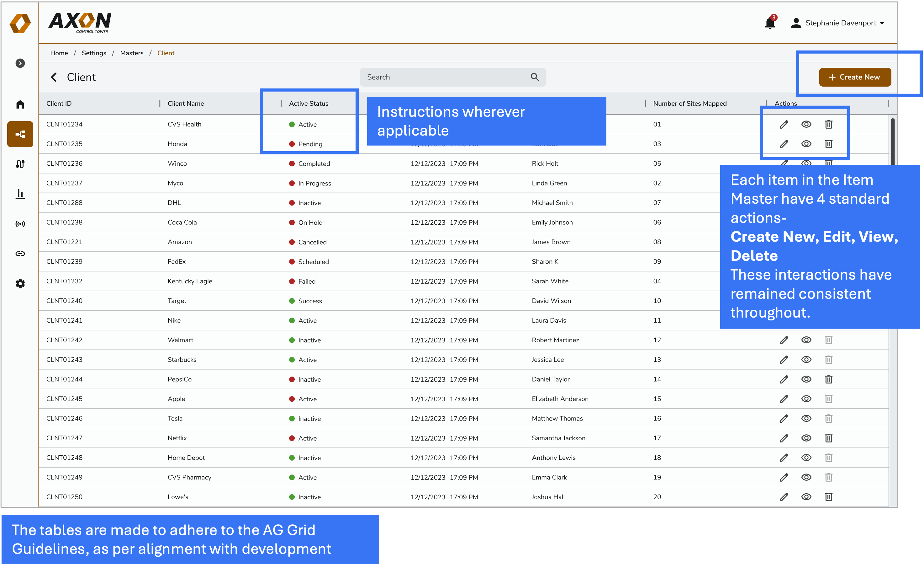Edit the Netflix row

[784, 438]
